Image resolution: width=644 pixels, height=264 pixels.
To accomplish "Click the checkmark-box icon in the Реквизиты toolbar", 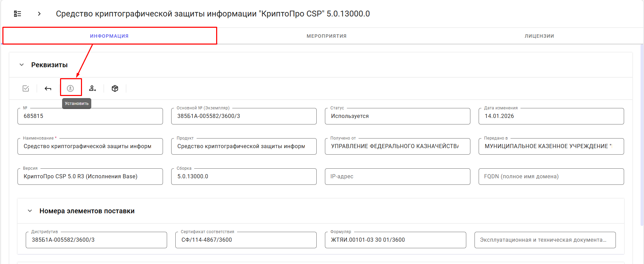I will coord(26,88).
